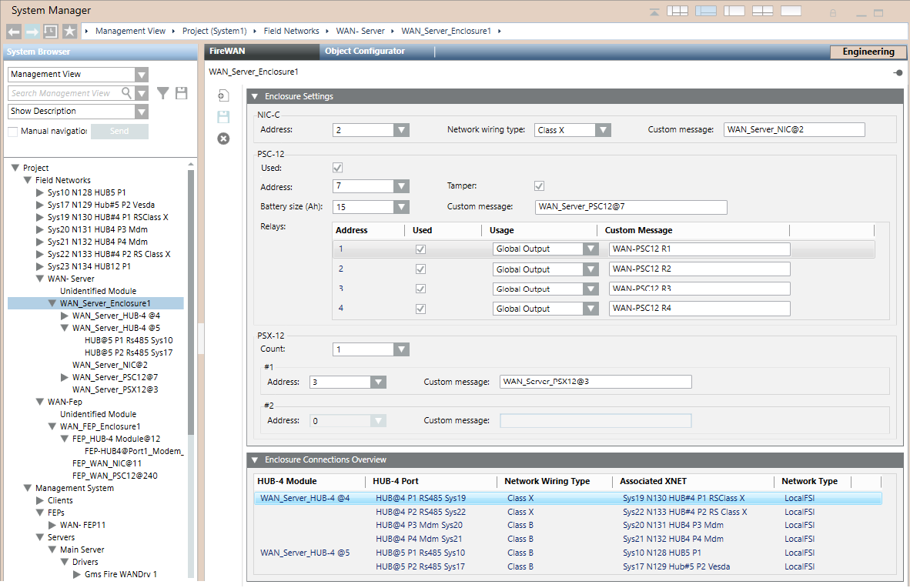
Task: Click the back navigation arrow
Action: pyautogui.click(x=14, y=31)
